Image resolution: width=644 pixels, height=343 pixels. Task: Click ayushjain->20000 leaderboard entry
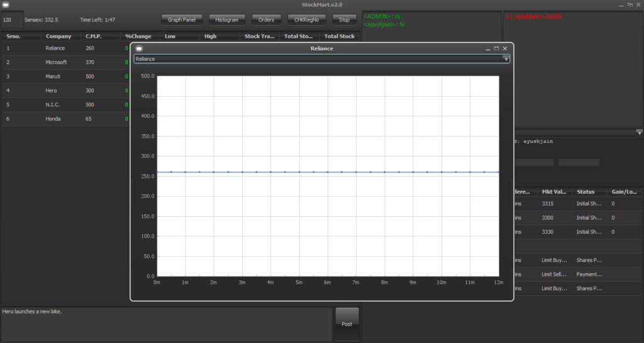533,16
